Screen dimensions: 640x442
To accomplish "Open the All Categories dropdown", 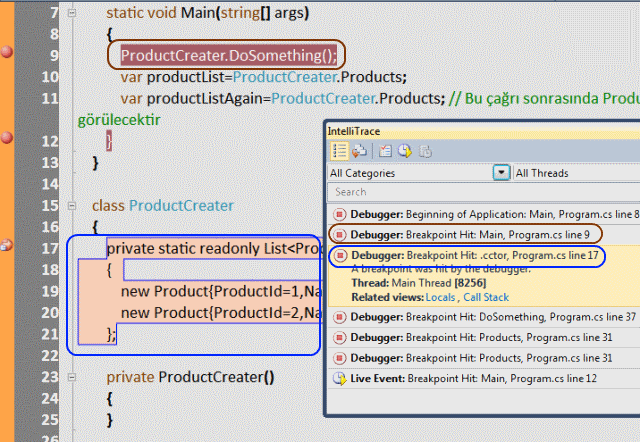I will [501, 173].
